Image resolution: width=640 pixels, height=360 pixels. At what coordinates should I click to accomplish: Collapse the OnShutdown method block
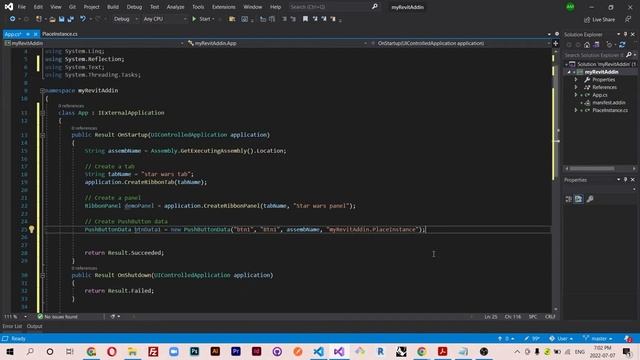point(42,276)
